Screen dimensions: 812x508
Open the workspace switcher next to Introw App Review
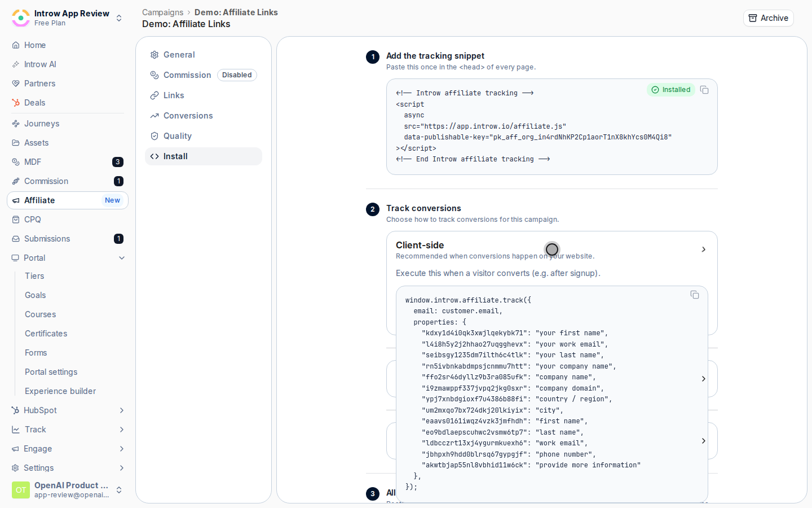click(119, 18)
